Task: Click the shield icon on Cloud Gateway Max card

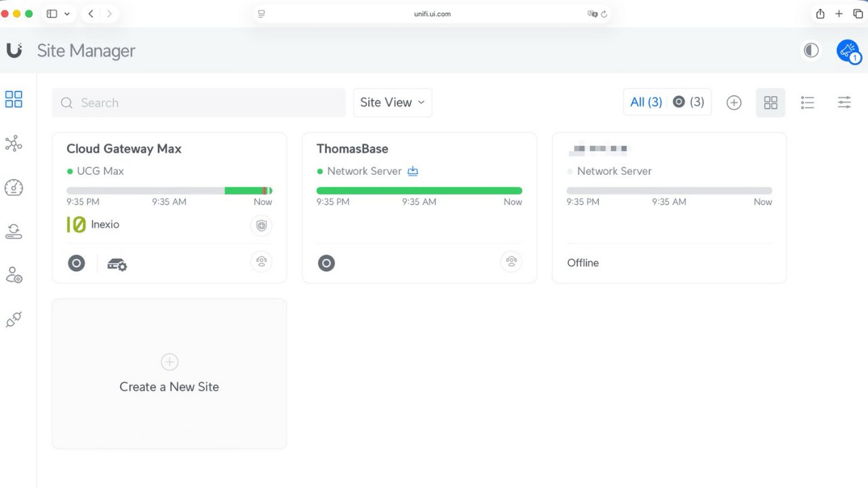Action: pos(261,226)
